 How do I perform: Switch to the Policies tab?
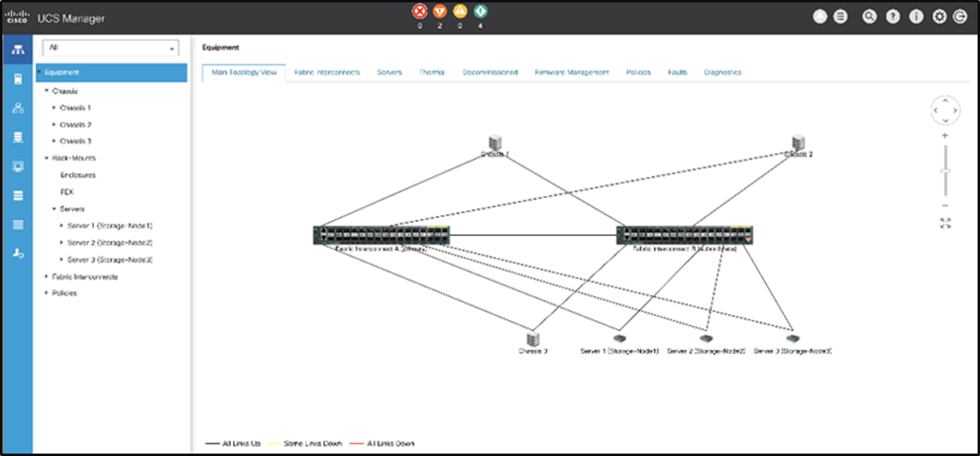(638, 72)
